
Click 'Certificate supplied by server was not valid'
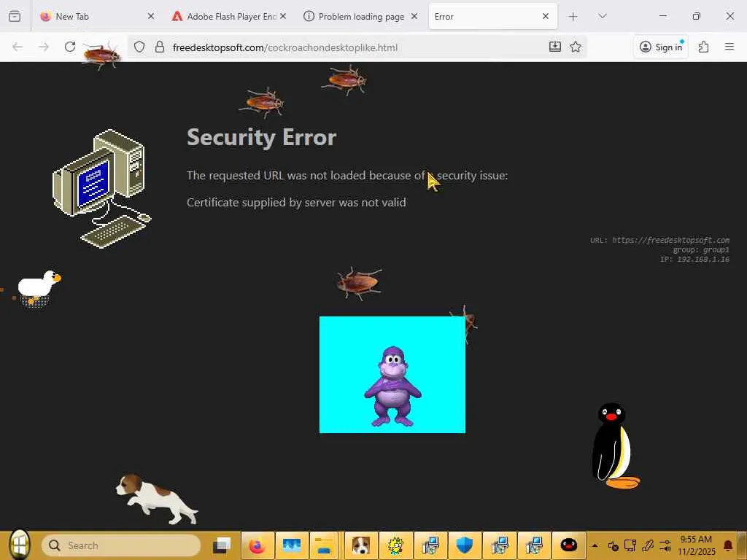[x=296, y=203]
